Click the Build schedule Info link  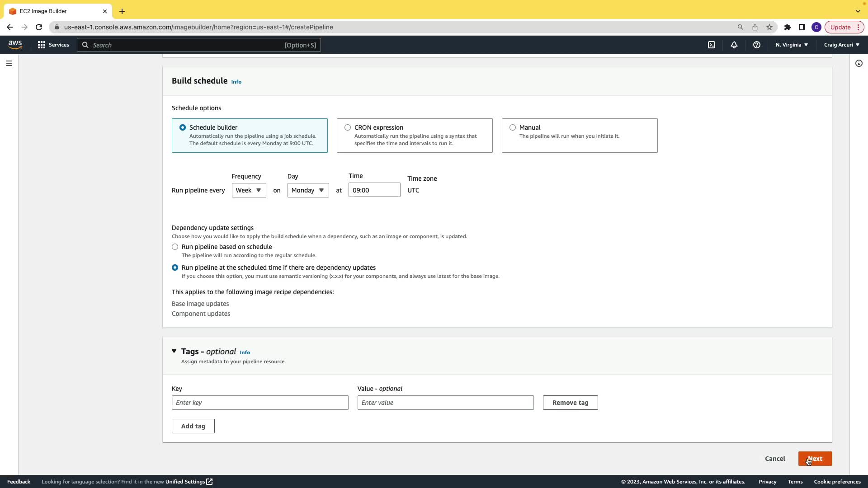[236, 82]
